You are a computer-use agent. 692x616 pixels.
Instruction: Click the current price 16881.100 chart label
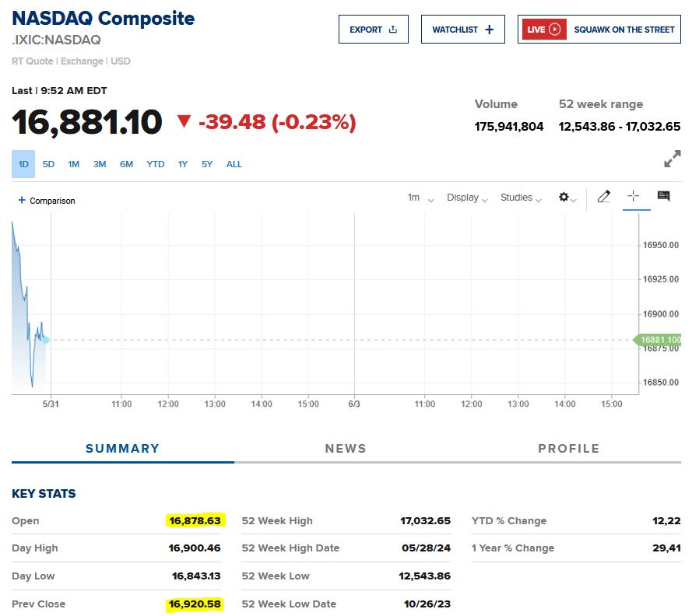(659, 340)
